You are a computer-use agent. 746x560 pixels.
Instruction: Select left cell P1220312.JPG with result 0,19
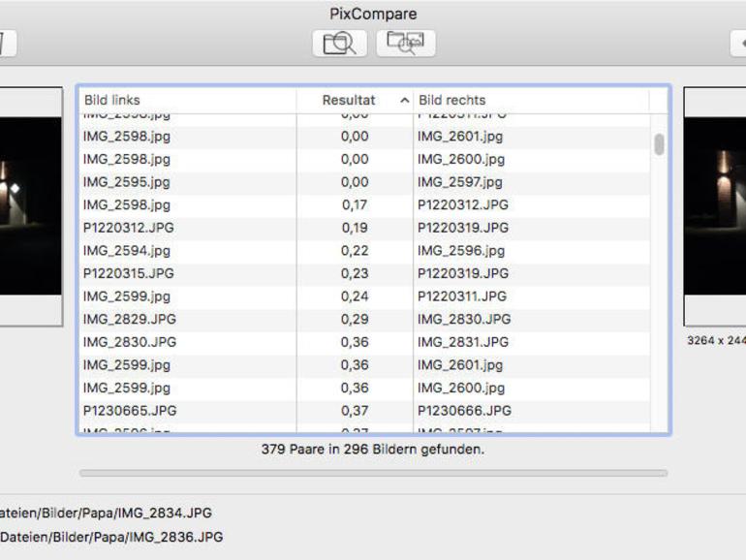tap(129, 228)
